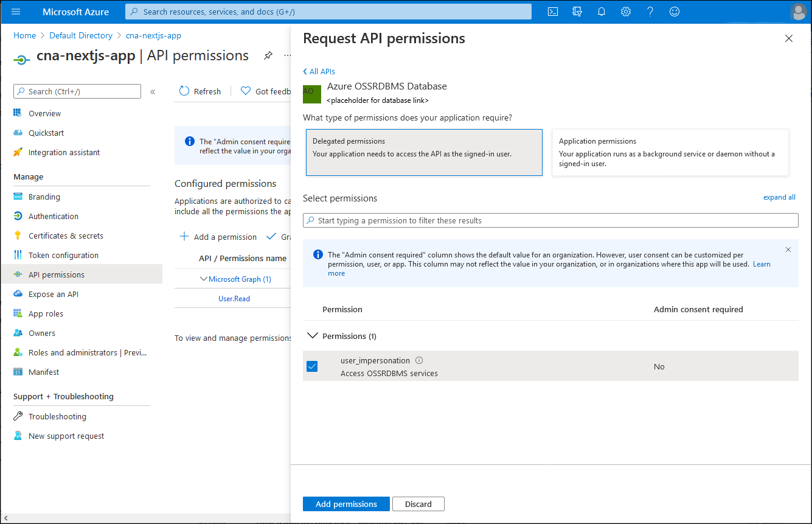This screenshot has width=812, height=524.
Task: Focus the permission filter text box
Action: (x=550, y=220)
